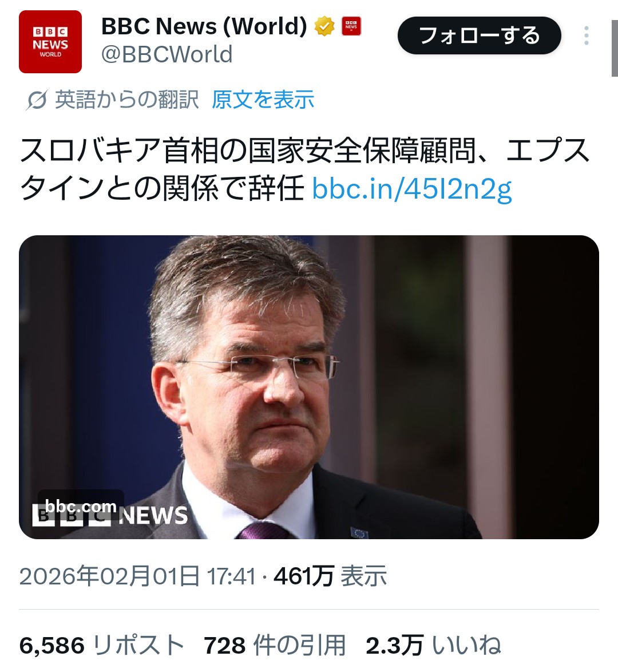Click the 英語からの翻訳 translation label
Viewport: 618px width, 672px height.
[x=127, y=100]
